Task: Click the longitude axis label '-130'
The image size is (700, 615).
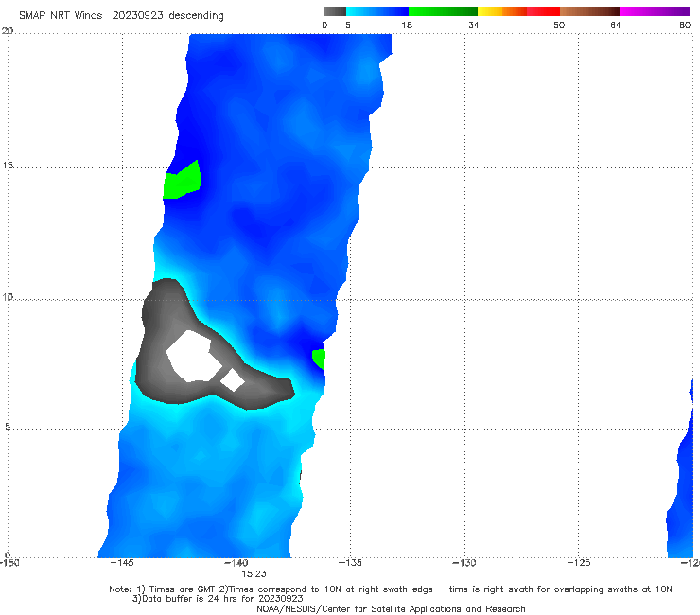Action: [x=464, y=563]
